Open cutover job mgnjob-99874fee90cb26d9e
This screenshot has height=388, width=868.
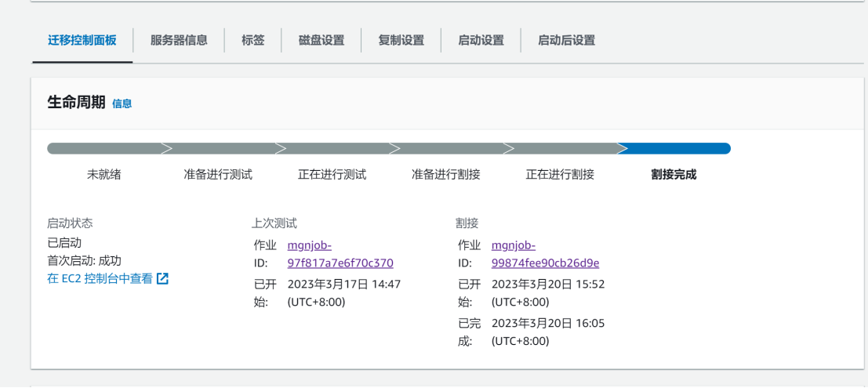pyautogui.click(x=545, y=254)
